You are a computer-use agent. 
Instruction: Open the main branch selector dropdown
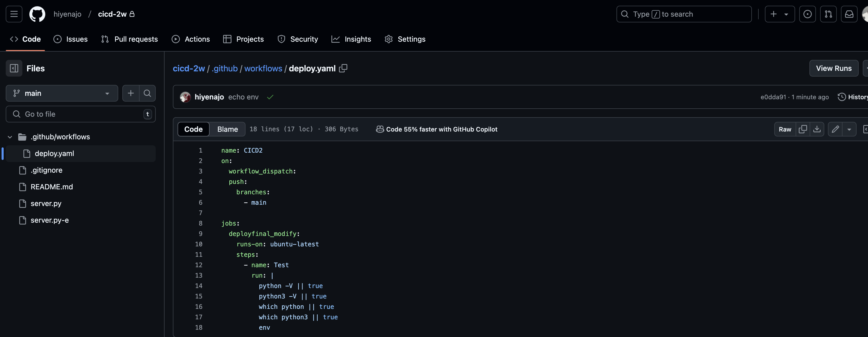(62, 93)
